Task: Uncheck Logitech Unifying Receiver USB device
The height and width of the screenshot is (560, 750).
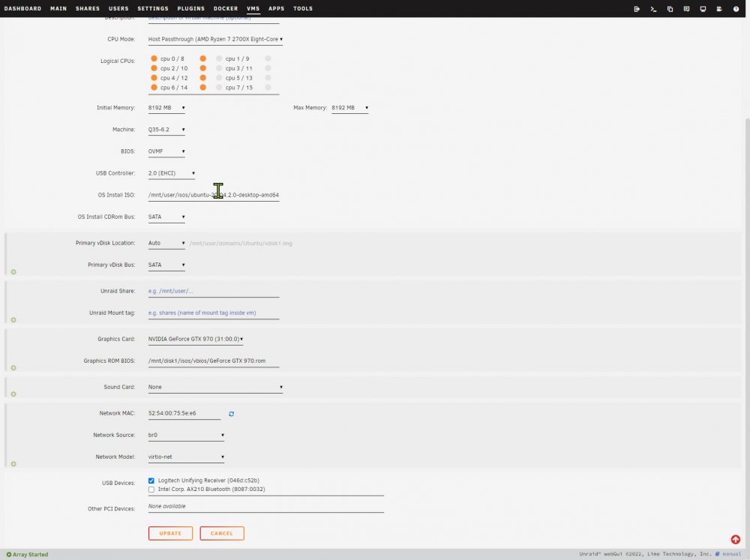Action: (x=151, y=481)
